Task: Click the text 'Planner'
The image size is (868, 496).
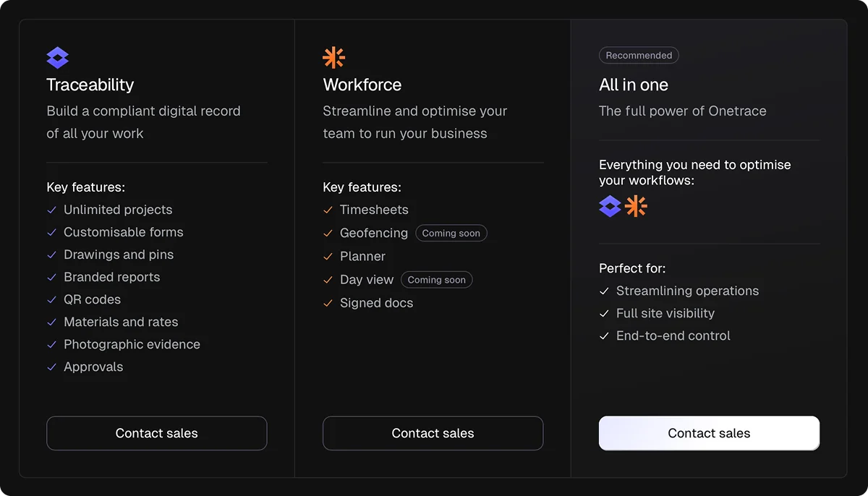Action: coord(363,256)
